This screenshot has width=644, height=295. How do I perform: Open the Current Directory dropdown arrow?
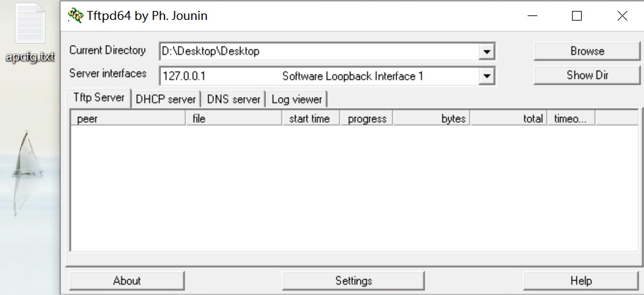point(487,52)
